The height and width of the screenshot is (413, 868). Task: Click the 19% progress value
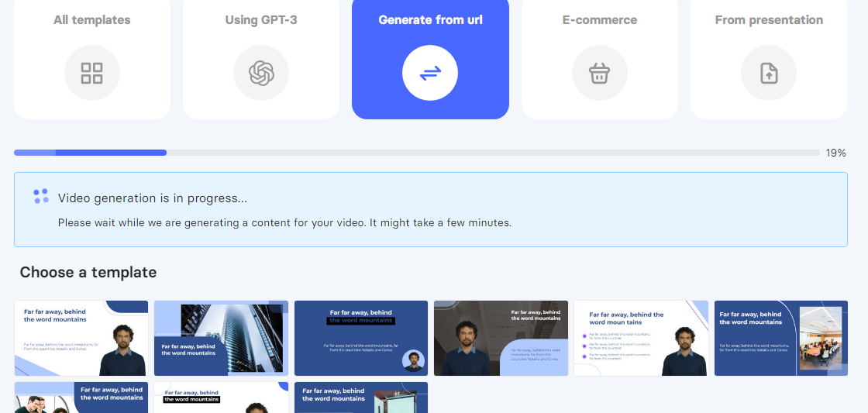coord(835,153)
